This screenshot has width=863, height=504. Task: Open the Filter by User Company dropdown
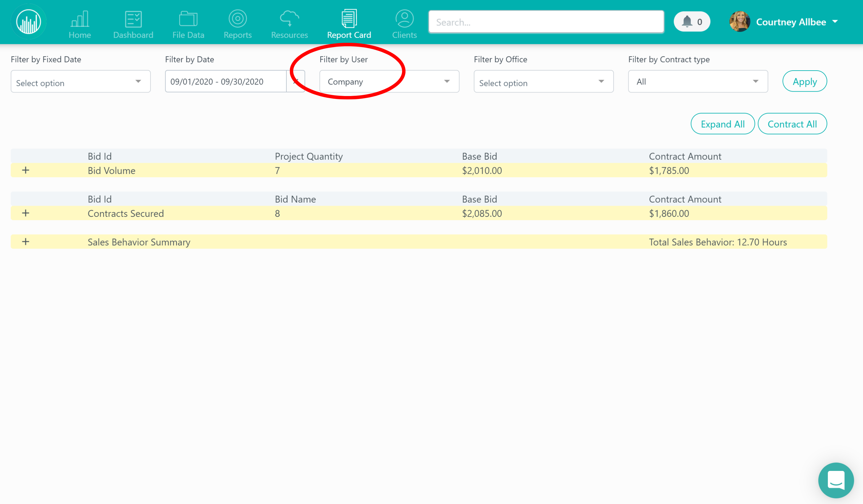[x=389, y=82]
